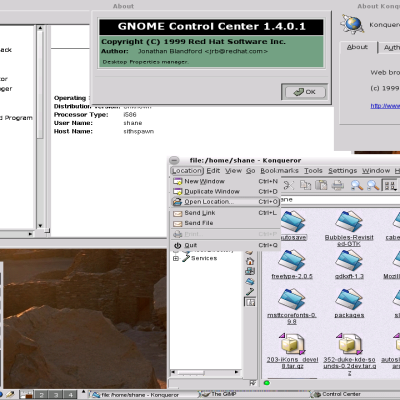Viewport: 400px width, 400px height.
Task: Choose Send Link menu entry
Action: (225, 213)
